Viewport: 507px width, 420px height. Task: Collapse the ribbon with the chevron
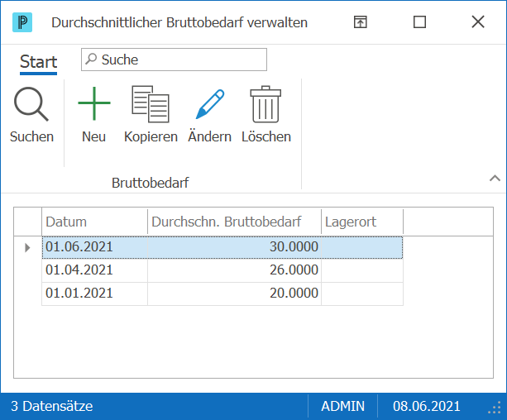pyautogui.click(x=495, y=178)
